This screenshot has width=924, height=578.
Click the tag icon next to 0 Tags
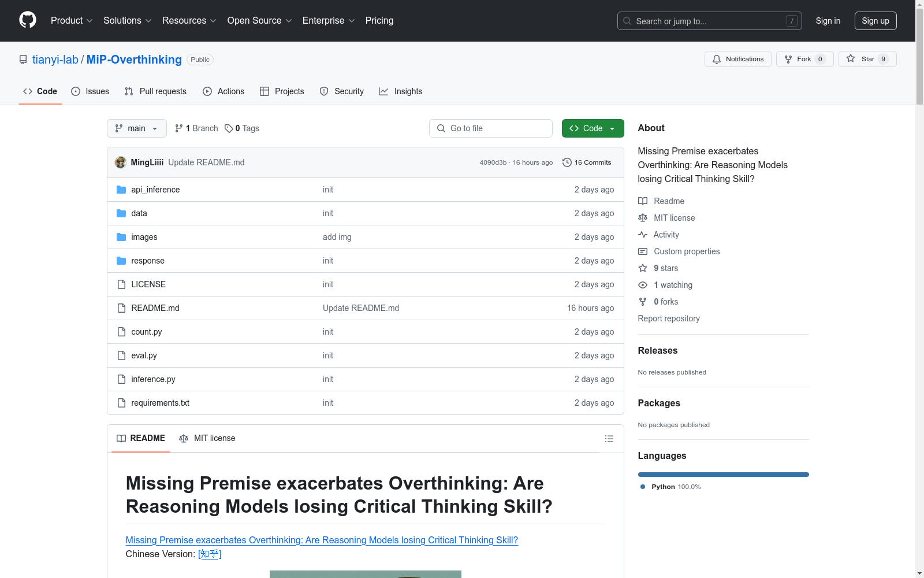pos(229,128)
